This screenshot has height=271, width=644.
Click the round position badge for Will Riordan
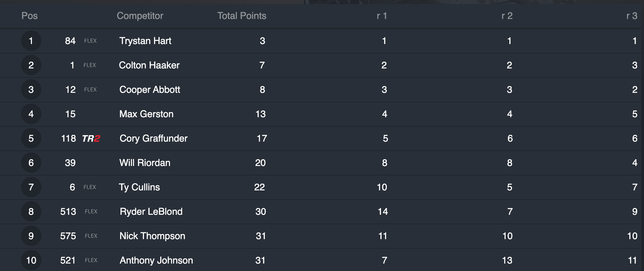[31, 163]
